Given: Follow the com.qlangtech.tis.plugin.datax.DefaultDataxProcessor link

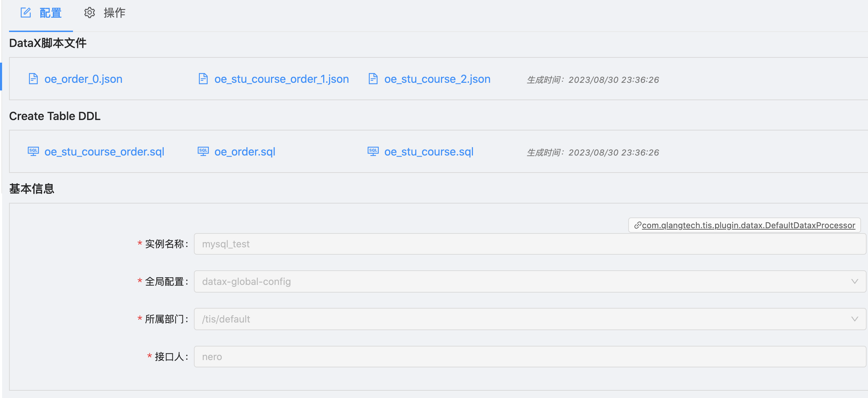Looking at the screenshot, I should (749, 225).
